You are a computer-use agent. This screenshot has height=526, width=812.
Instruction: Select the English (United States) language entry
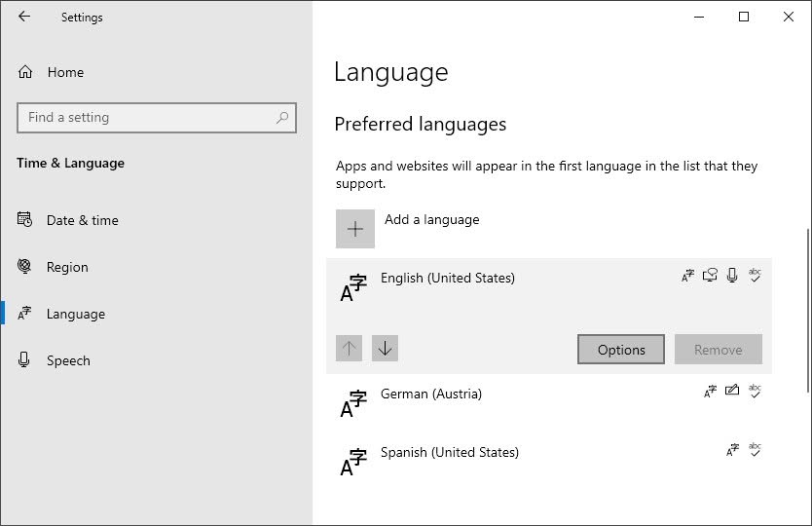tap(549, 317)
